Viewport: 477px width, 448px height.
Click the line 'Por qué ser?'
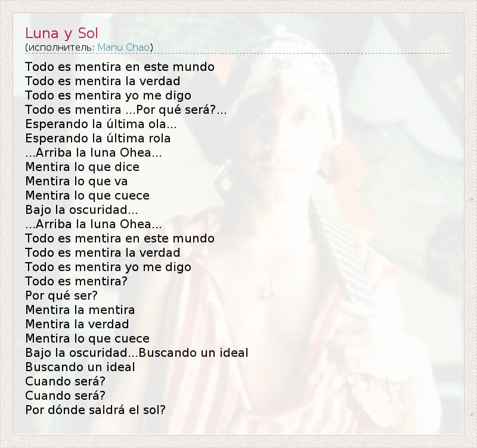pyautogui.click(x=61, y=295)
